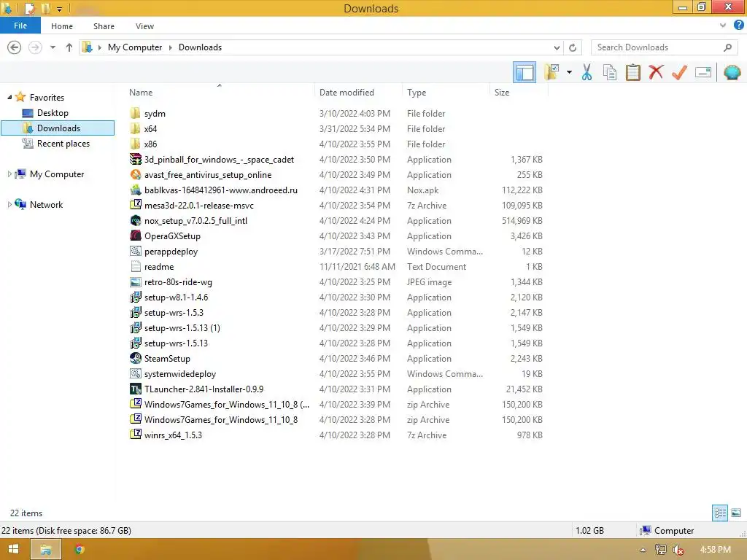Switch to the Share ribbon tab
The image size is (747, 560).
pos(104,26)
